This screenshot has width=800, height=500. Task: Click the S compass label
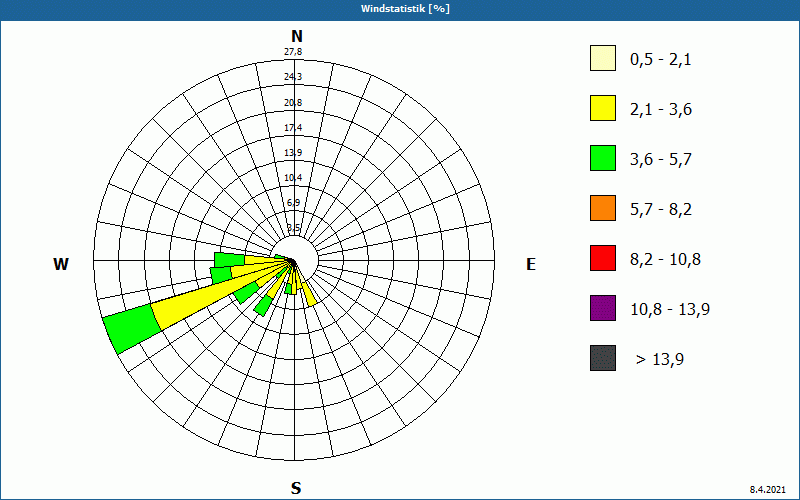(x=296, y=488)
